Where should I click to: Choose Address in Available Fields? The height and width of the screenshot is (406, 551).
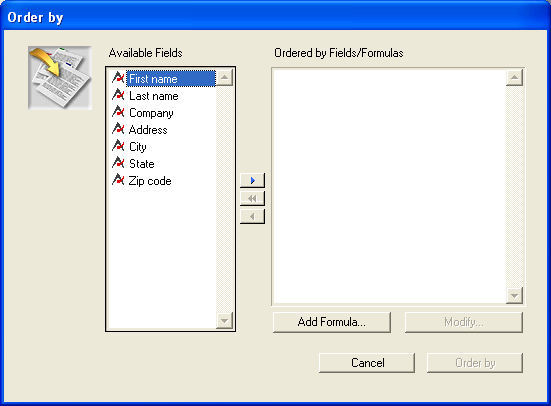coord(148,130)
